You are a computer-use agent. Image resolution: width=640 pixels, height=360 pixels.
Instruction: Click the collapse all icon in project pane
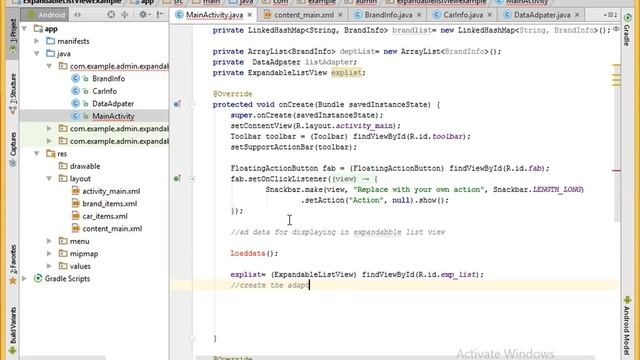tap(124, 15)
